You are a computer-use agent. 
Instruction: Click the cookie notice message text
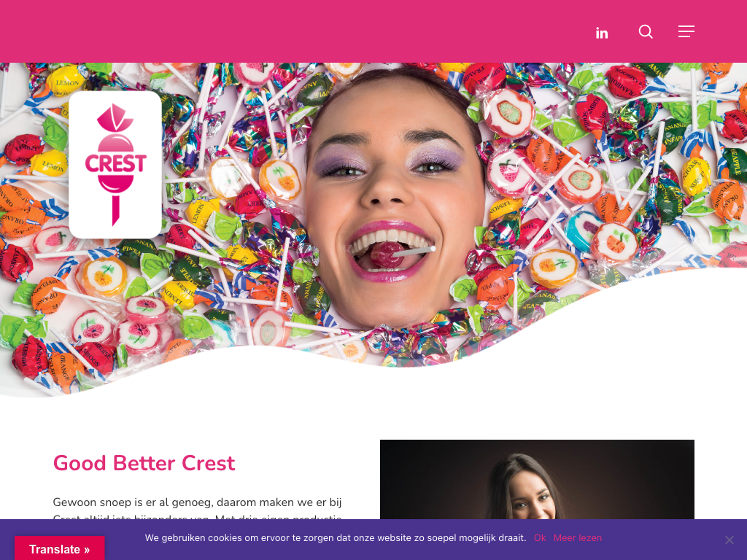click(336, 537)
